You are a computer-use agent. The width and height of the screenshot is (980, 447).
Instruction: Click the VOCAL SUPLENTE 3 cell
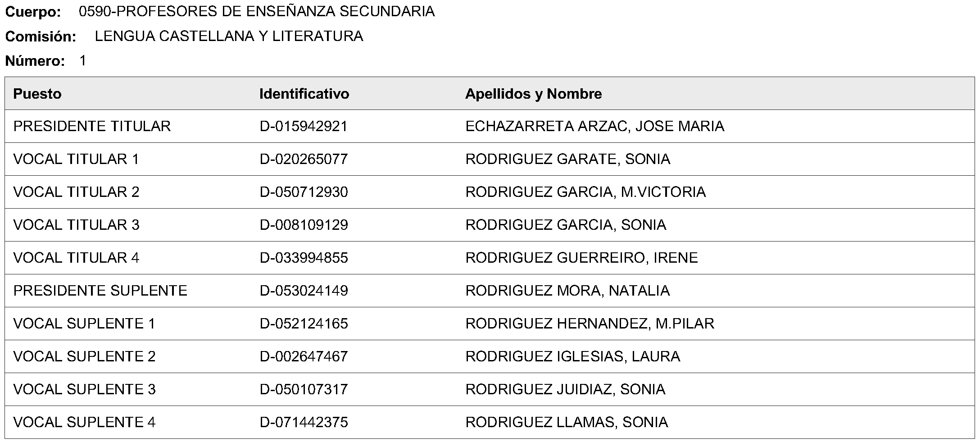click(x=84, y=389)
